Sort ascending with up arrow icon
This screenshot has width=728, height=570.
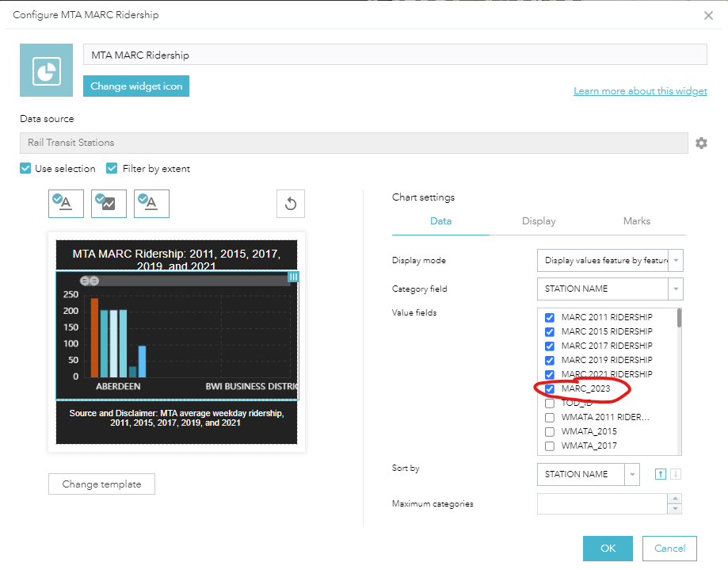660,474
